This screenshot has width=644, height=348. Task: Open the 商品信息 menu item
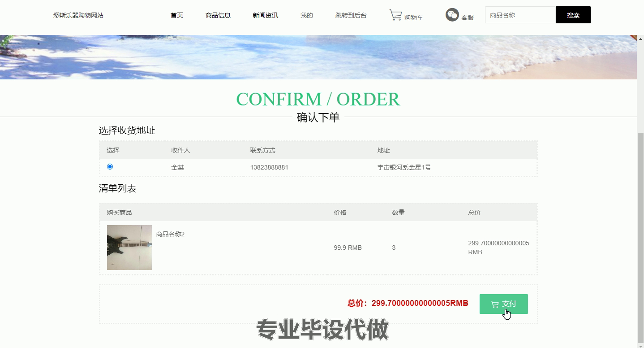click(x=218, y=15)
